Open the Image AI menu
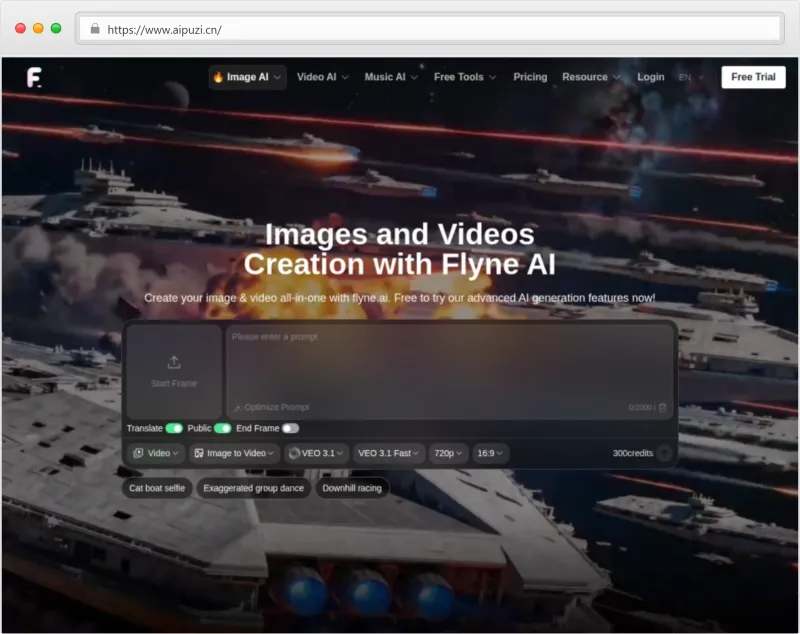This screenshot has width=800, height=634. click(247, 77)
